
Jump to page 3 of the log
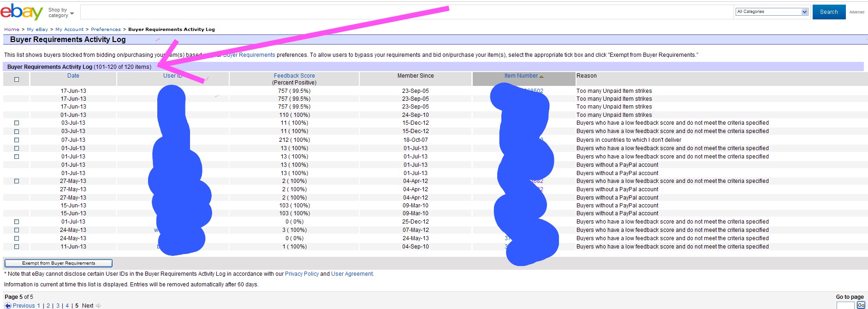tap(58, 306)
